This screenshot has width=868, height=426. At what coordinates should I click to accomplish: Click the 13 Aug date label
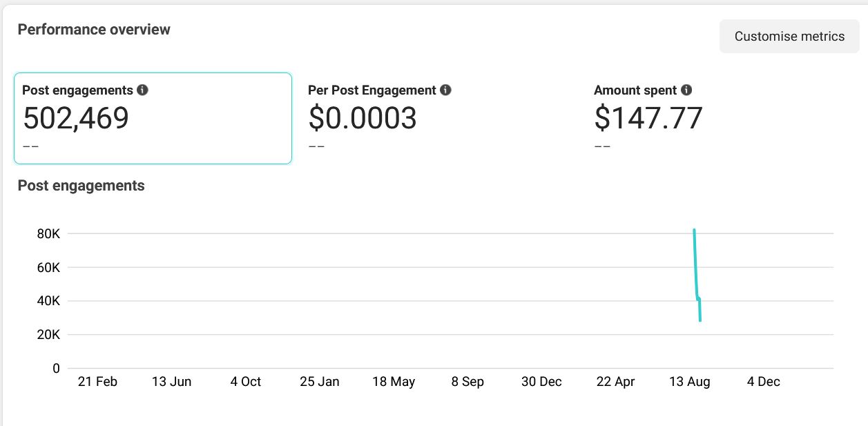pyautogui.click(x=690, y=382)
